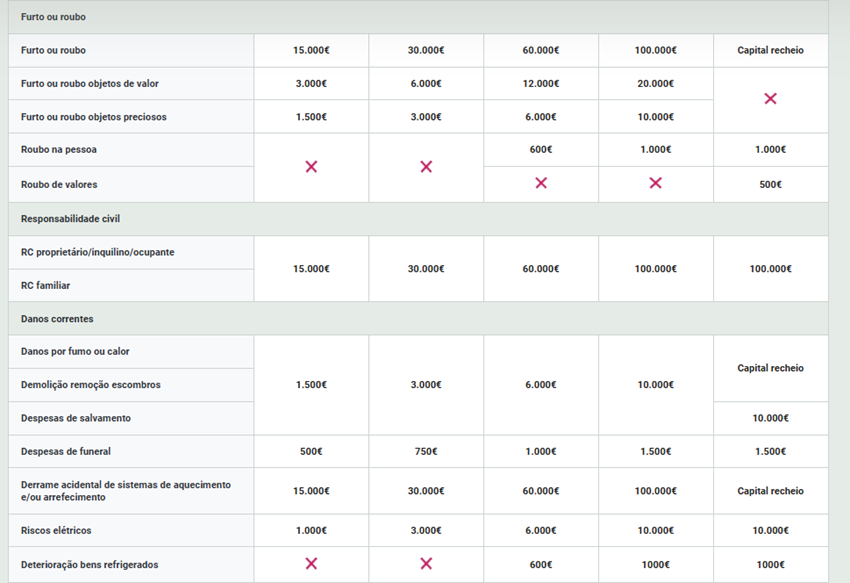Select the Danos correntes section header
The image size is (850, 583).
[x=57, y=318]
